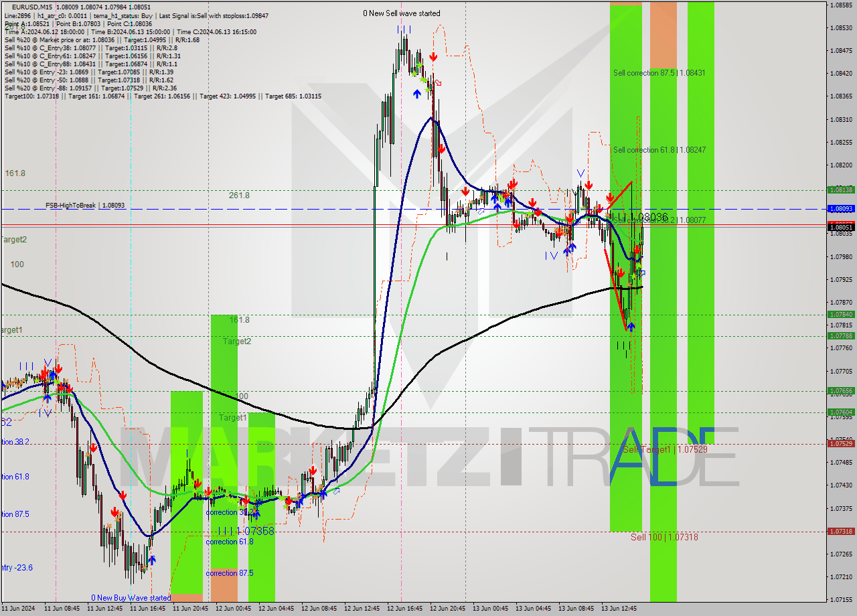Click the blue 'correction 87.5' label
The image size is (857, 616).
click(230, 573)
